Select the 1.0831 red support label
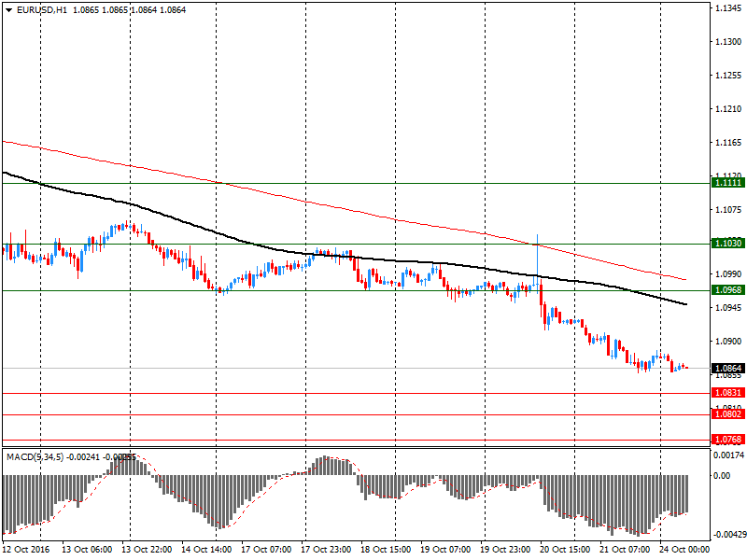Image resolution: width=747 pixels, height=560 pixels. (728, 393)
